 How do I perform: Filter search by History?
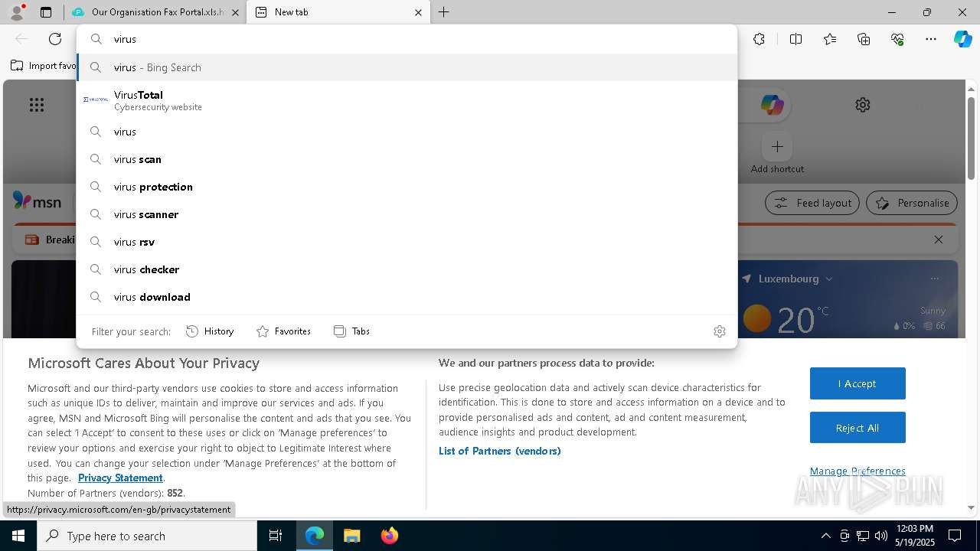point(210,331)
